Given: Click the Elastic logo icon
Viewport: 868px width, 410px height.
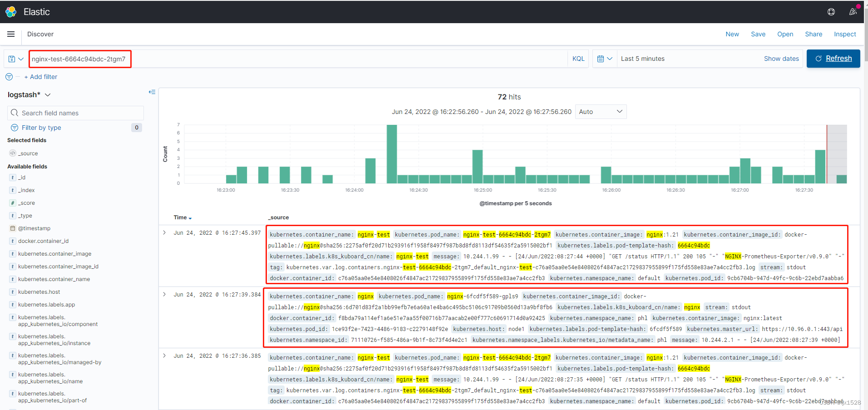Looking at the screenshot, I should coord(11,12).
